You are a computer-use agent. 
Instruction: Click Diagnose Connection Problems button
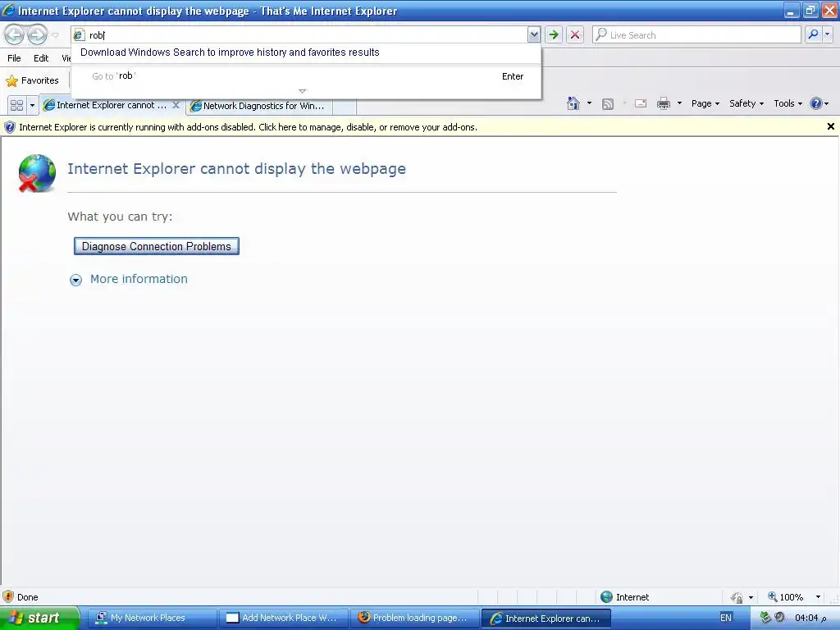pos(157,246)
